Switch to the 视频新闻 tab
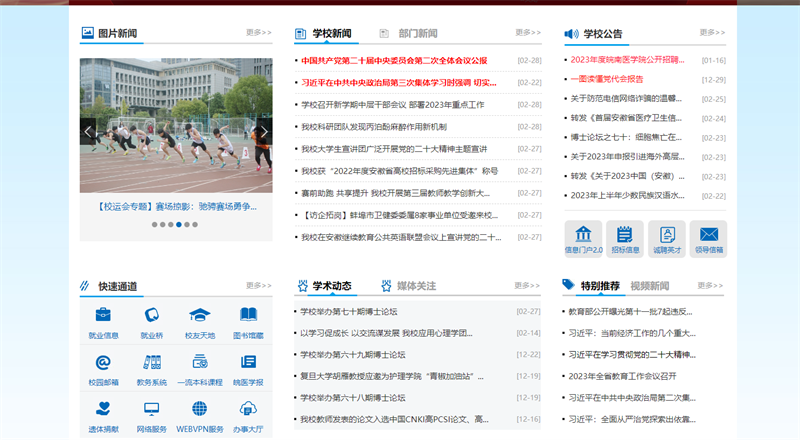 [x=650, y=286]
